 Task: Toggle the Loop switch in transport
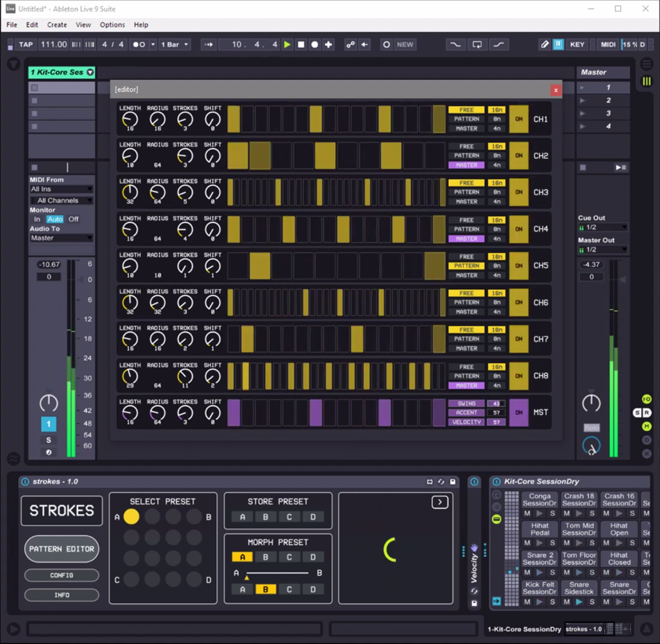tap(477, 44)
